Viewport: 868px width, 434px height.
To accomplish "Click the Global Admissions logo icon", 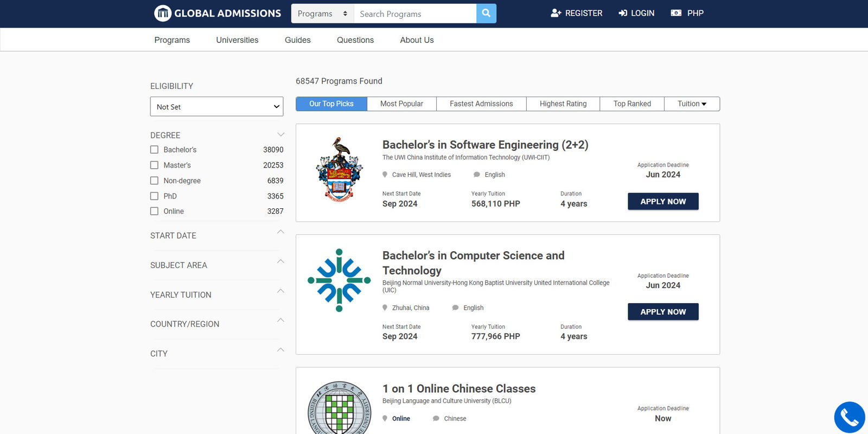I will [163, 13].
